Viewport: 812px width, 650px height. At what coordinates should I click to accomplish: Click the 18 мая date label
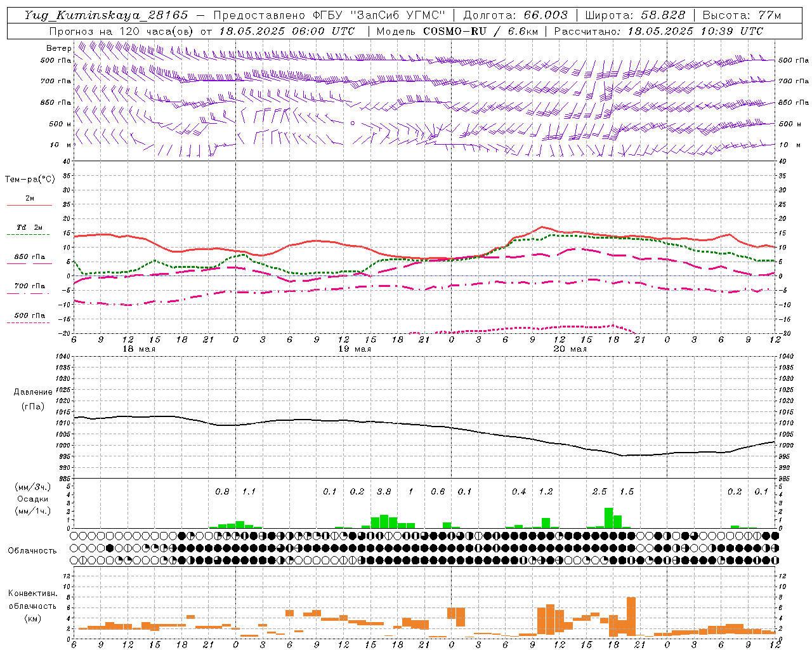pyautogui.click(x=139, y=349)
